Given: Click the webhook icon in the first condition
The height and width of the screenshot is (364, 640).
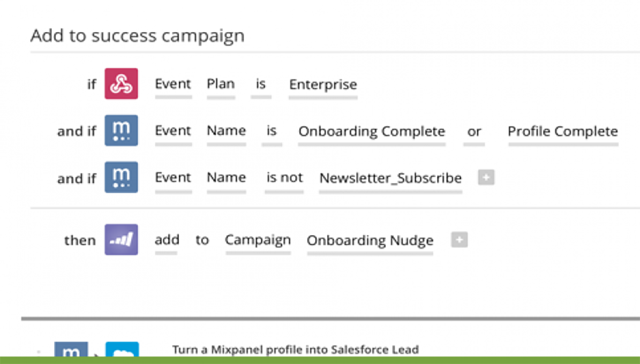Looking at the screenshot, I should pos(121,84).
